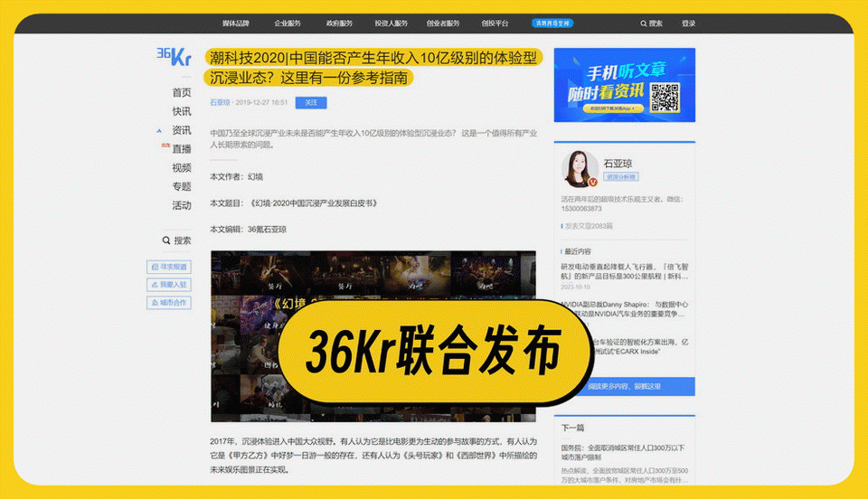Click the article collage image
Image resolution: width=868 pixels, height=499 pixels.
[373, 336]
